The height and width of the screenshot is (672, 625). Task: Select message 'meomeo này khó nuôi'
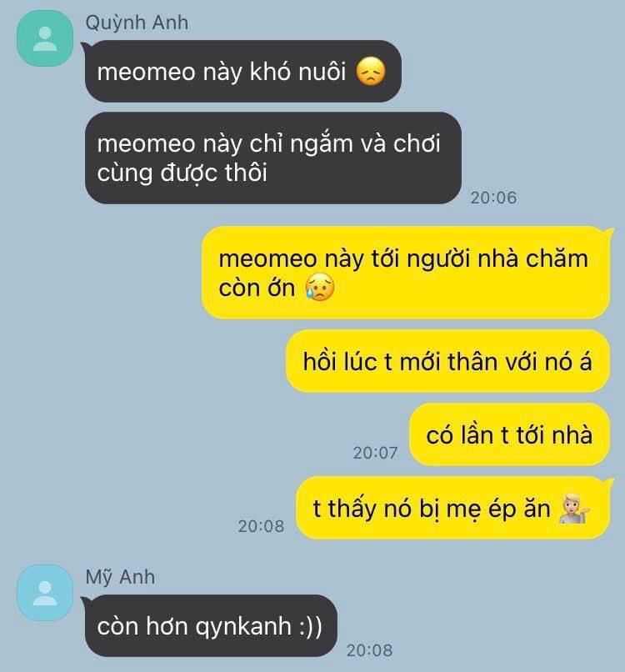click(242, 71)
